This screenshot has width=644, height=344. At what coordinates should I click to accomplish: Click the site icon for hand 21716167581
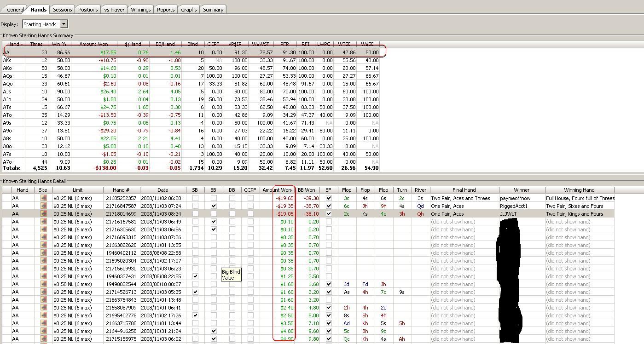[44, 222]
